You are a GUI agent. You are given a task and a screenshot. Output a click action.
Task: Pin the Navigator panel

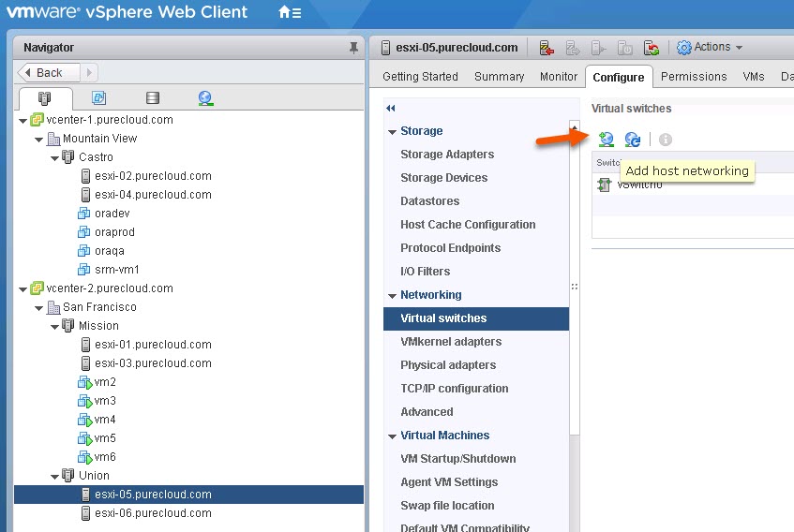tap(353, 48)
